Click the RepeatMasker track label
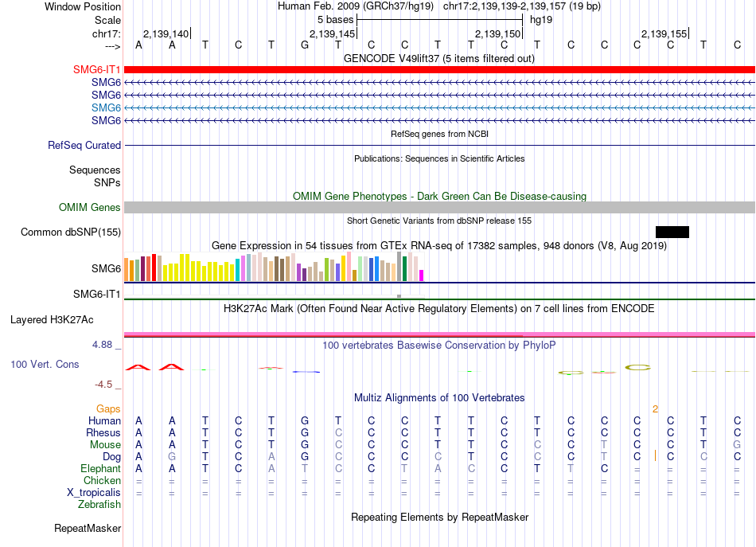 point(88,528)
